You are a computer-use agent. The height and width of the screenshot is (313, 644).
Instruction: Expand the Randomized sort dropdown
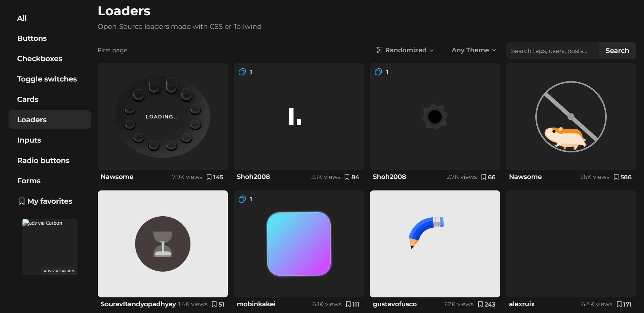(x=405, y=50)
